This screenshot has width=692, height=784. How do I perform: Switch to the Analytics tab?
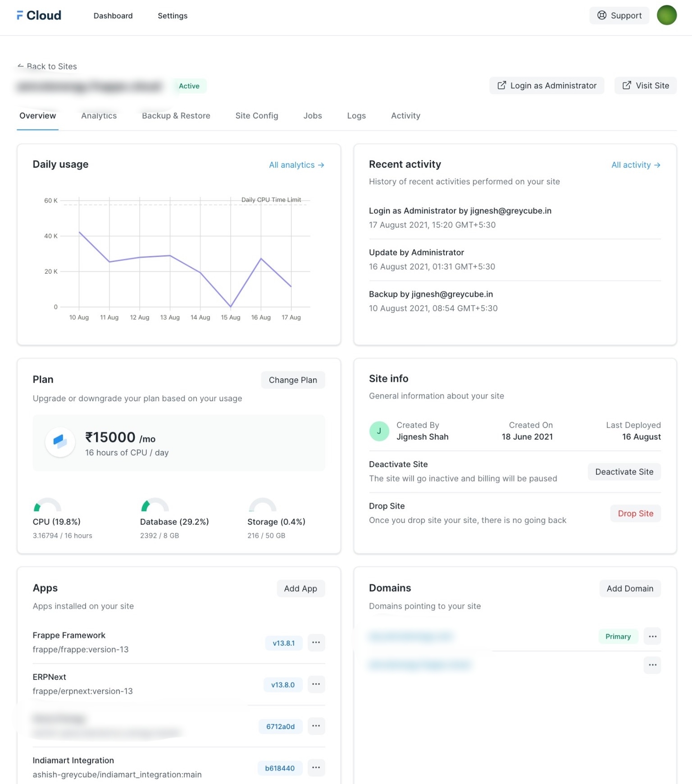click(99, 116)
